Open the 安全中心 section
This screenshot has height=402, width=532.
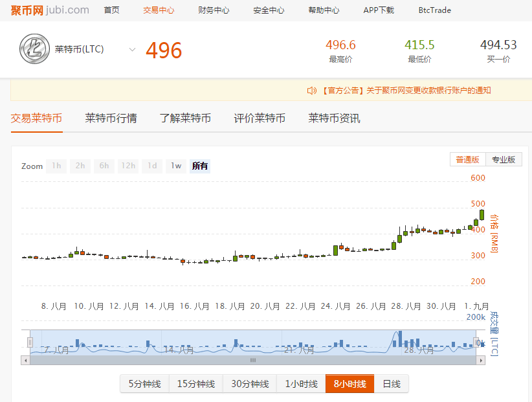tap(269, 10)
